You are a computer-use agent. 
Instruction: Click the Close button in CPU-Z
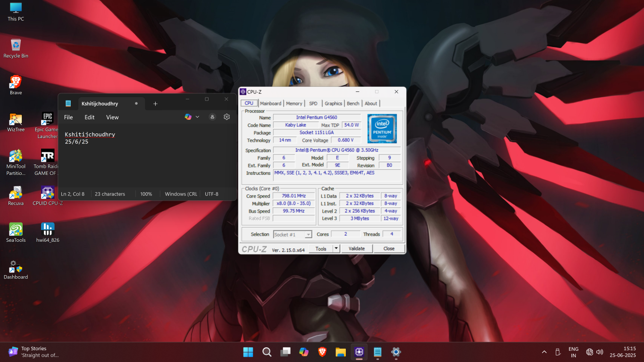pyautogui.click(x=389, y=248)
